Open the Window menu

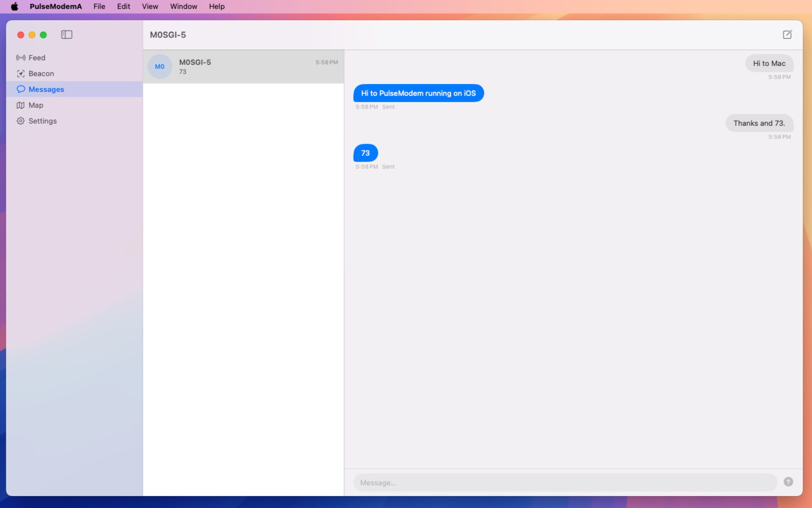coord(184,6)
